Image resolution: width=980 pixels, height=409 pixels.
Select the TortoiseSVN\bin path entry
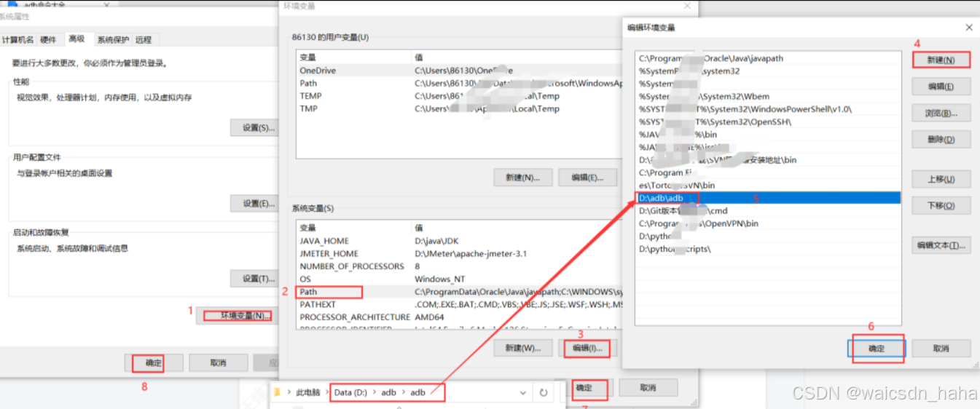pos(768,186)
